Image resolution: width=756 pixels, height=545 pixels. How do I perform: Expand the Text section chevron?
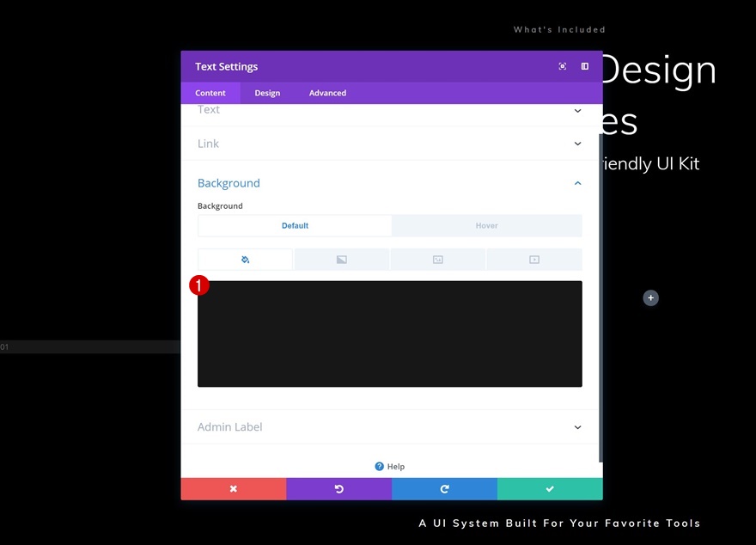(577, 110)
